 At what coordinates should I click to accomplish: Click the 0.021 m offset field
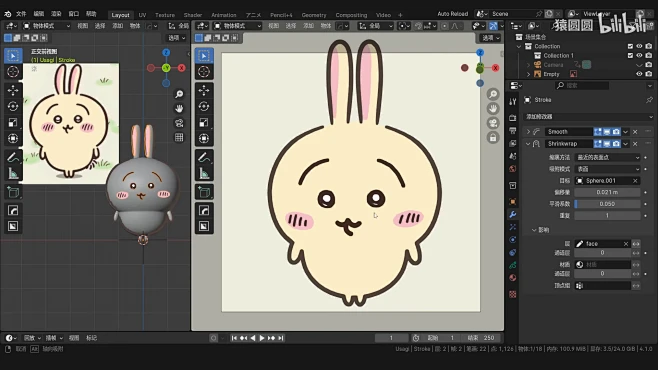(607, 192)
